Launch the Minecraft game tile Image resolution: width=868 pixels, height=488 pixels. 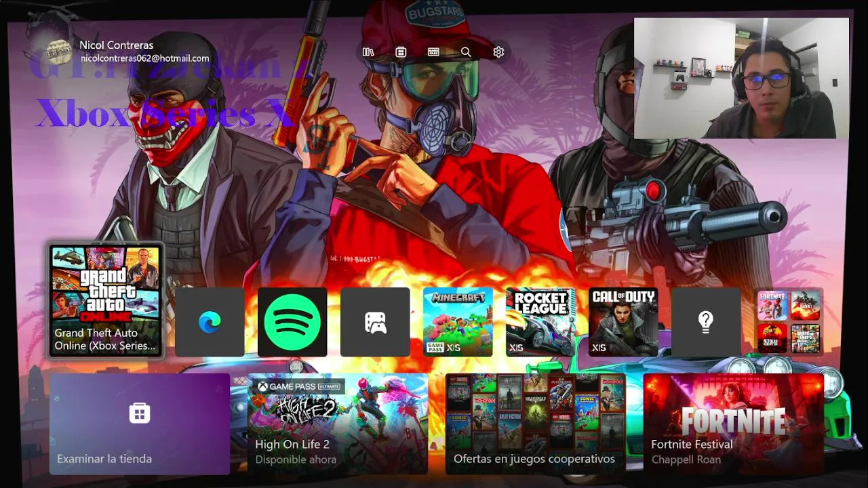[x=458, y=322]
